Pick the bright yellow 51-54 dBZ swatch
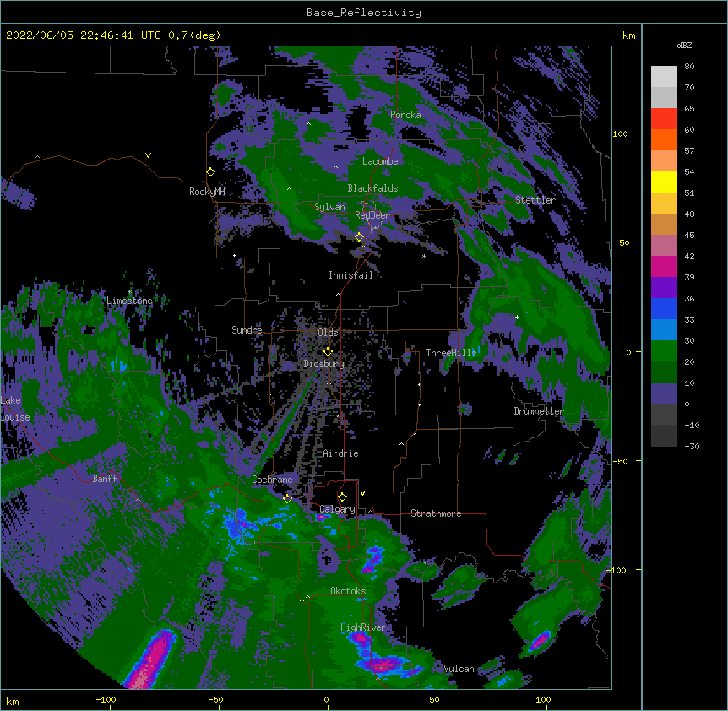The width and height of the screenshot is (728, 711). click(x=664, y=182)
